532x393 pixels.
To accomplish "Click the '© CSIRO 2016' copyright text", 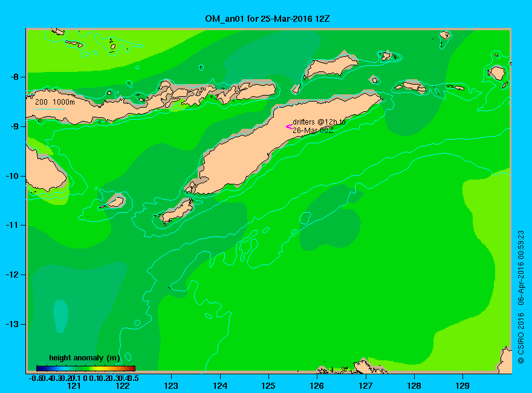I will pyautogui.click(x=521, y=338).
